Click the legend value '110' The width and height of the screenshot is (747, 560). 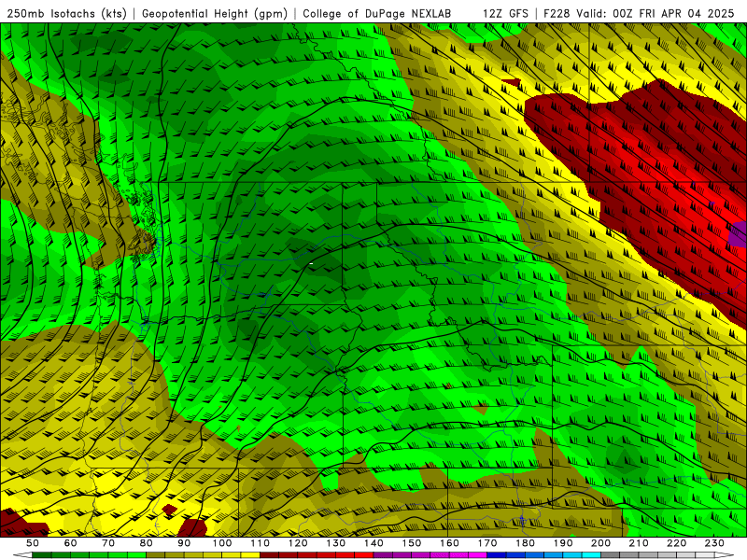click(261, 543)
